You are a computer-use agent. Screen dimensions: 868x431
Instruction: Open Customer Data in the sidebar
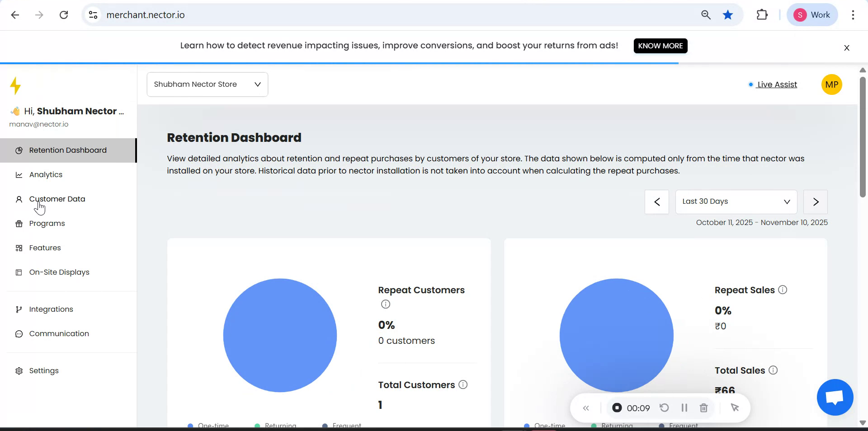(x=57, y=199)
